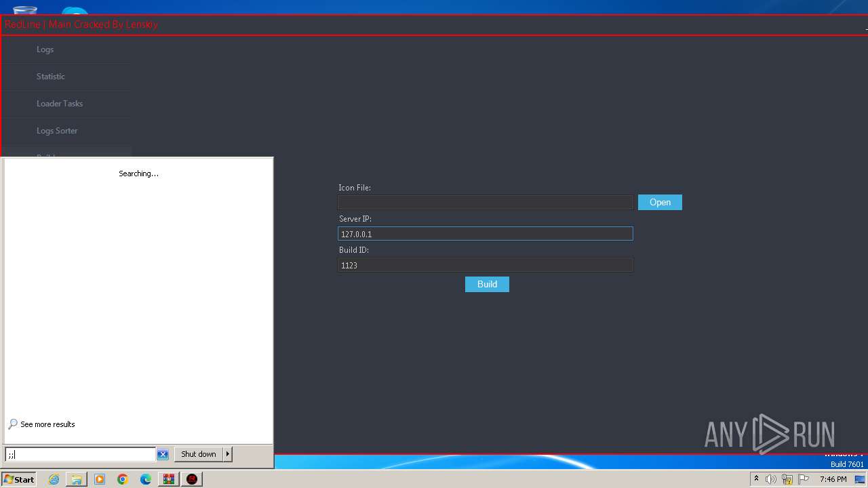Expand the Shut down options arrow
Screen dimensions: 868x488
tap(228, 454)
